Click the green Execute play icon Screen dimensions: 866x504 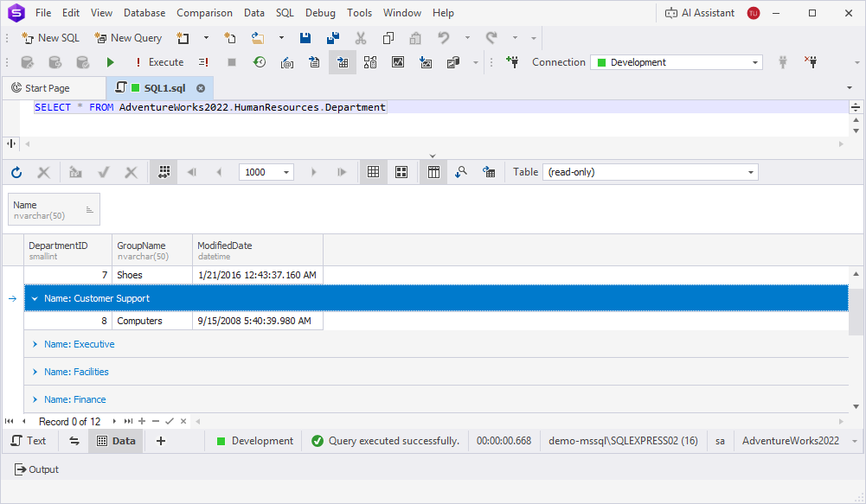pyautogui.click(x=110, y=62)
